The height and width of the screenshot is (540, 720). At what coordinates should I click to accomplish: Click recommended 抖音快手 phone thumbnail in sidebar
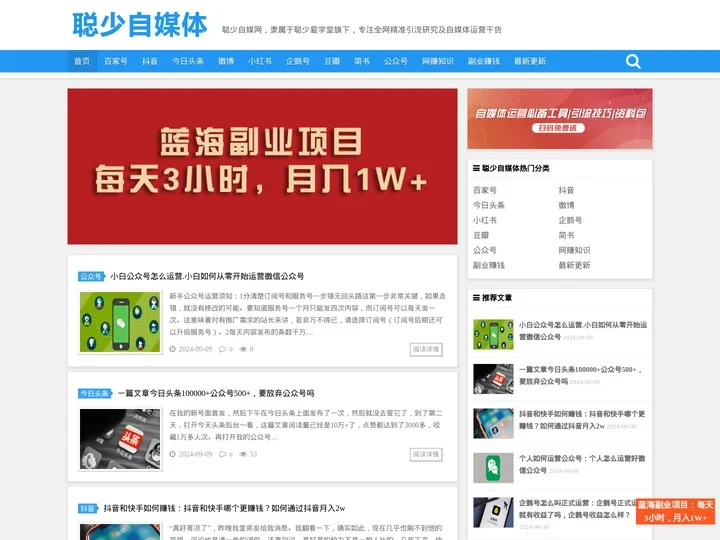[x=494, y=423]
